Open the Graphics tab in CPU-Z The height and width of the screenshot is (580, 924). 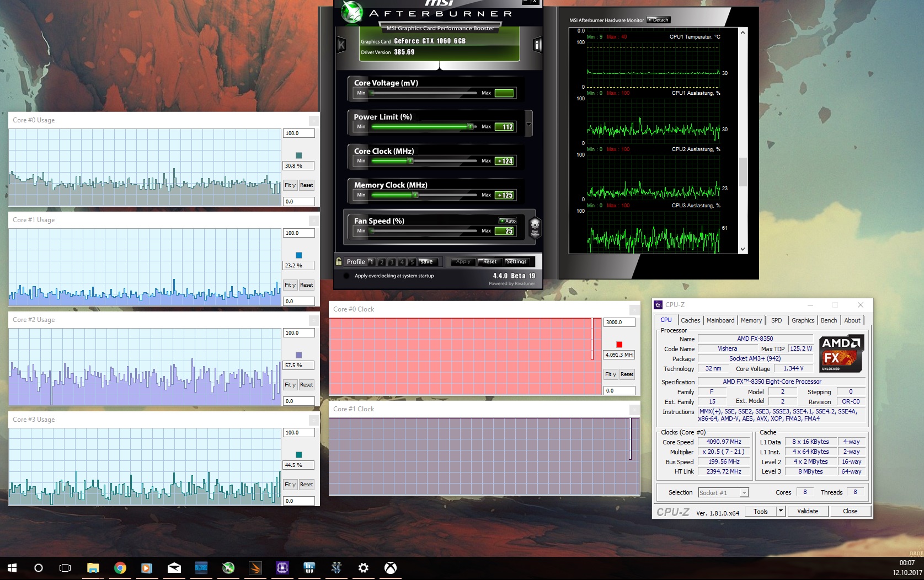pyautogui.click(x=803, y=320)
